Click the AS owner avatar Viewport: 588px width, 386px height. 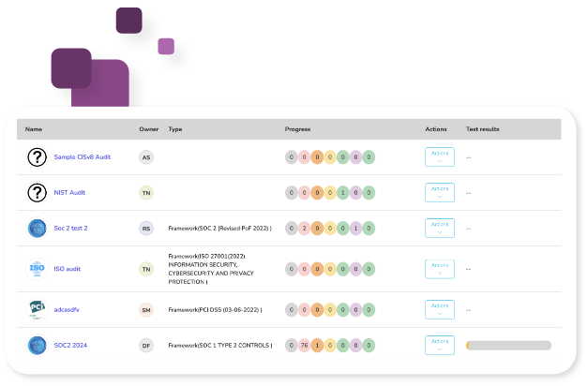(145, 157)
